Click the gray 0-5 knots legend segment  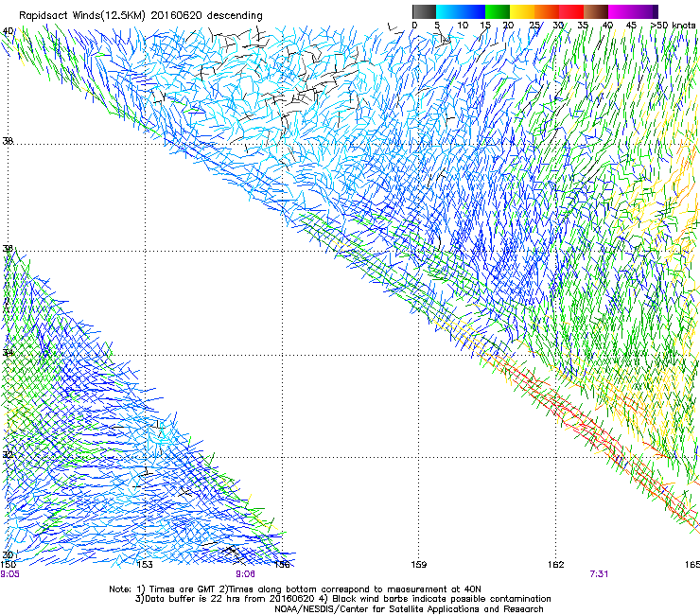tap(424, 11)
